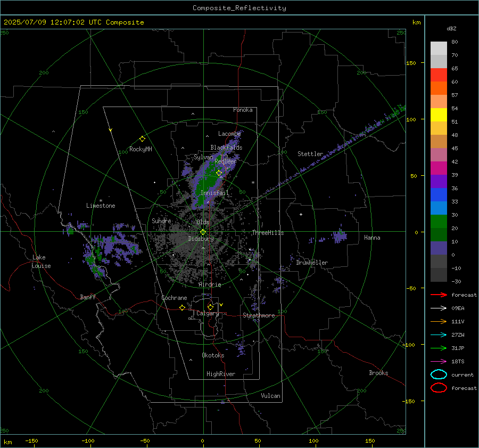Screen dimensions: 479x448
Task: Click the storm echo near Hanna
Action: click(339, 236)
